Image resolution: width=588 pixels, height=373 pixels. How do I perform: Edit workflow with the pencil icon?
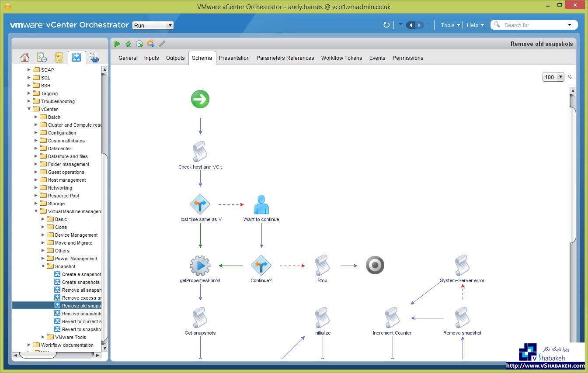[162, 44]
